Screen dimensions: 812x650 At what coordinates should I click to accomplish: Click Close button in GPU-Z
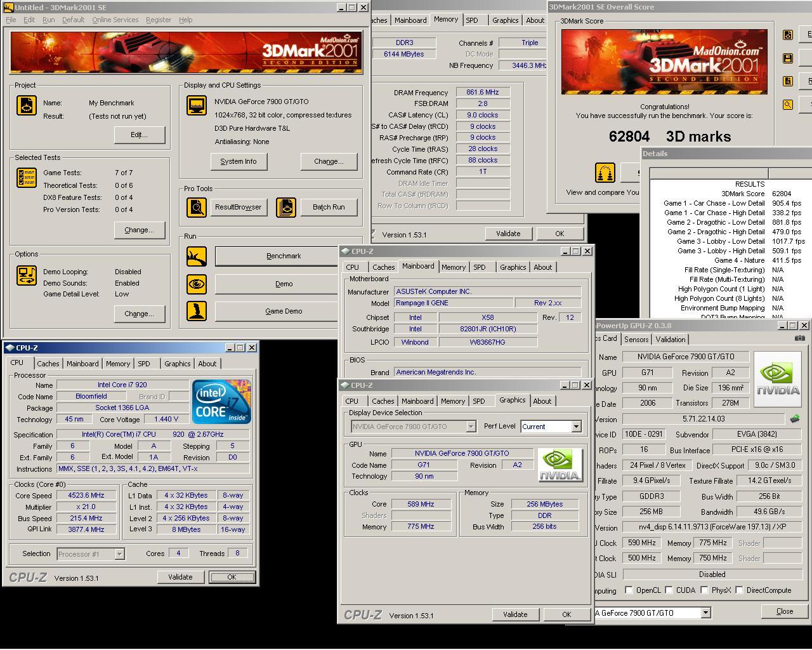point(784,611)
